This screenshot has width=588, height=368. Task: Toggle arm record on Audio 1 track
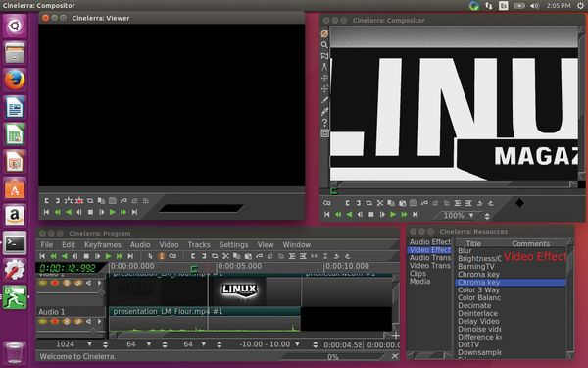pyautogui.click(x=55, y=322)
